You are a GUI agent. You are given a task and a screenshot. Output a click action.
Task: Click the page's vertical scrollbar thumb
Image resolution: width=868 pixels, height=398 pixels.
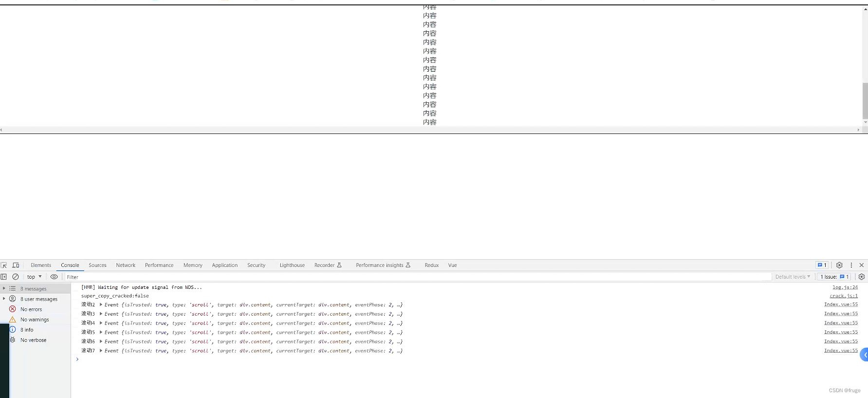pyautogui.click(x=865, y=100)
